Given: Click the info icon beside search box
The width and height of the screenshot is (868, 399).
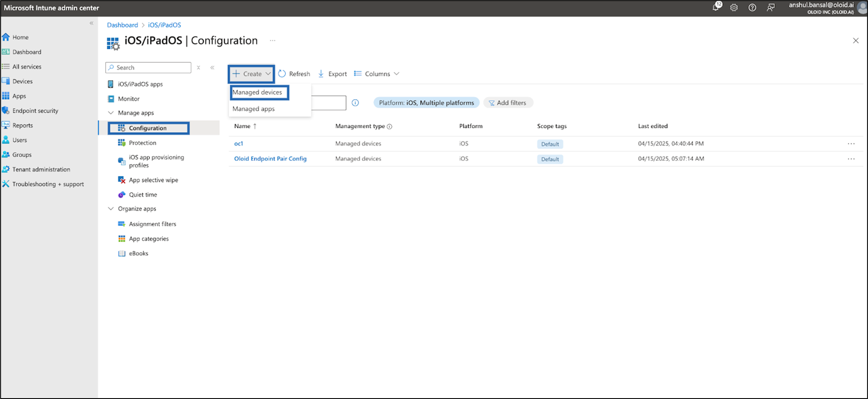Looking at the screenshot, I should (x=355, y=103).
